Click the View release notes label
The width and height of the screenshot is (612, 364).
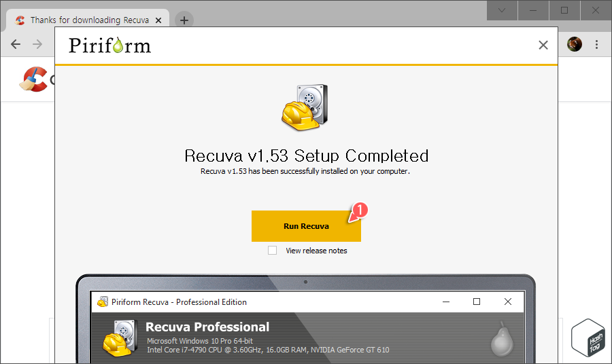coord(316,251)
